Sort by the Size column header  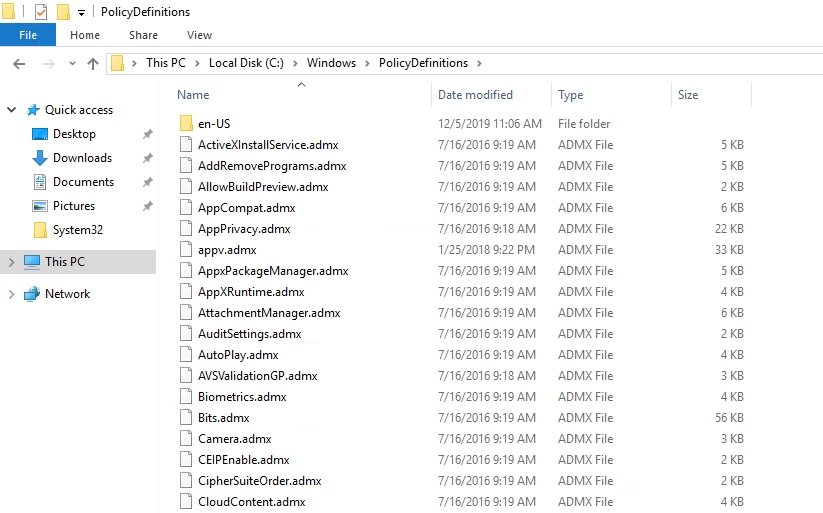688,95
